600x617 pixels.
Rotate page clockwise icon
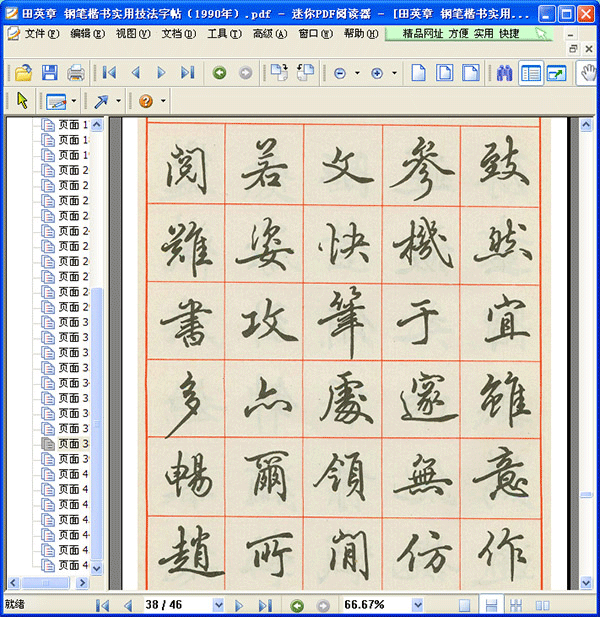click(279, 73)
